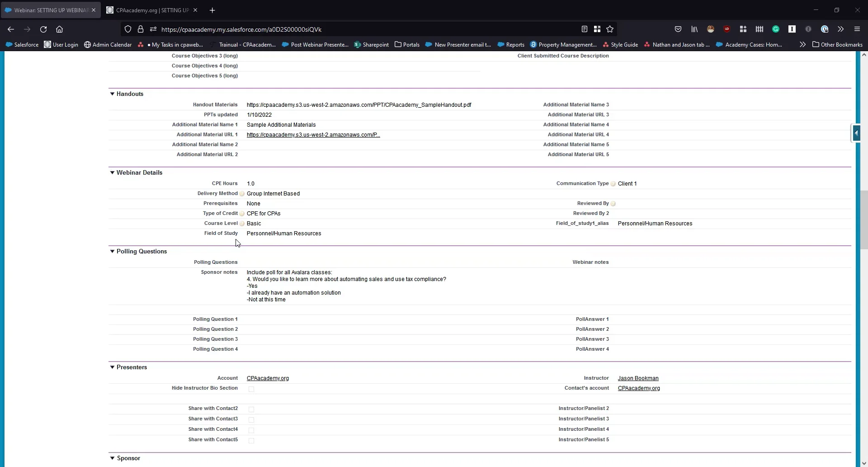The width and height of the screenshot is (868, 467).
Task: Open the Admin Calendar bookmark
Action: [108, 44]
